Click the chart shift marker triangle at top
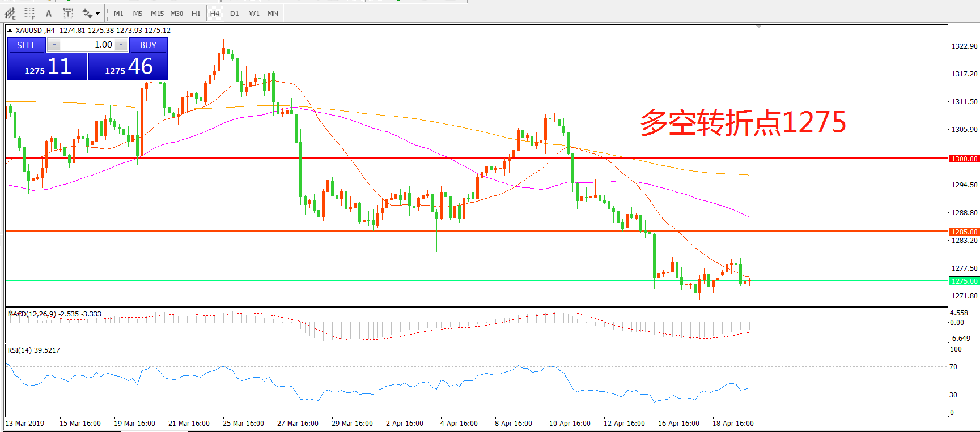The height and width of the screenshot is (432, 980). point(758,27)
